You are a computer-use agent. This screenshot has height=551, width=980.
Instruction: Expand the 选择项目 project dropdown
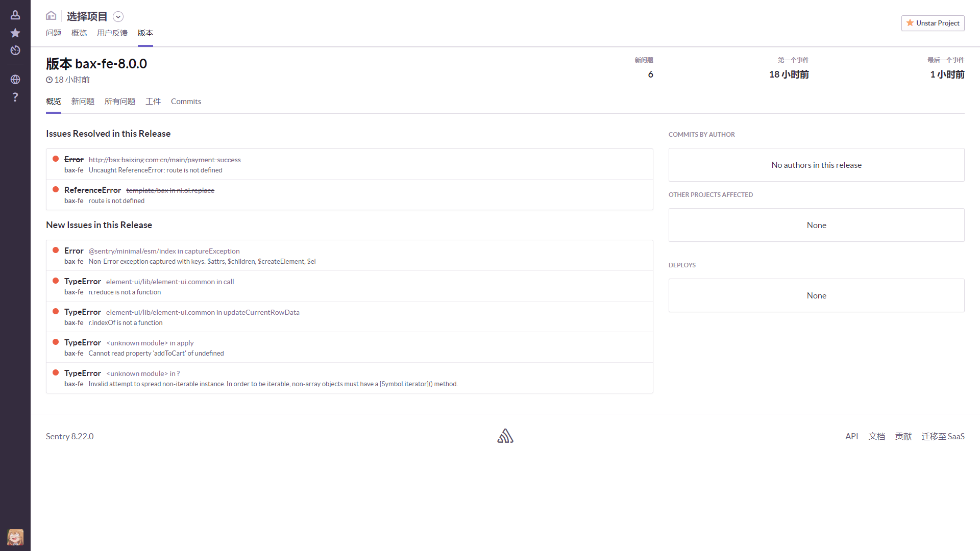tap(118, 17)
